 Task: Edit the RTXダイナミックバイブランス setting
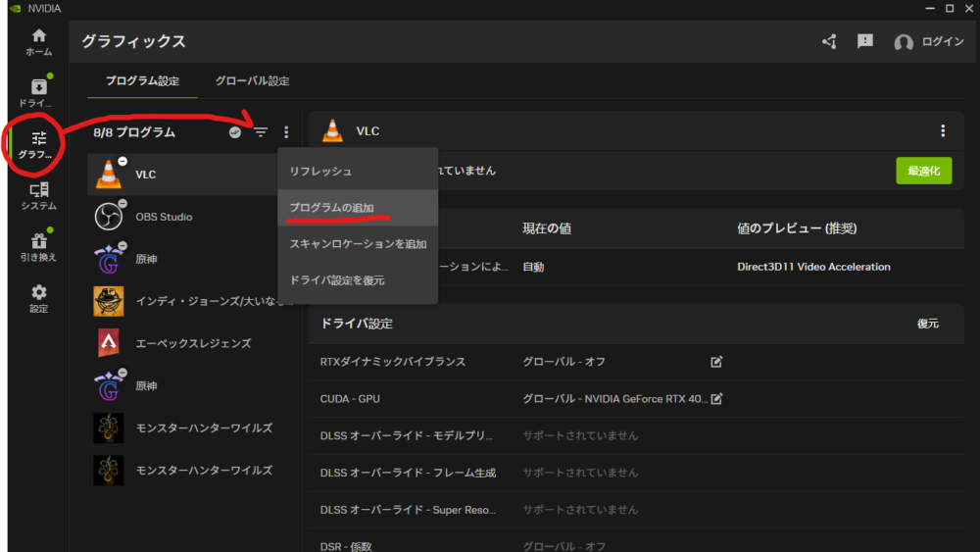click(716, 362)
